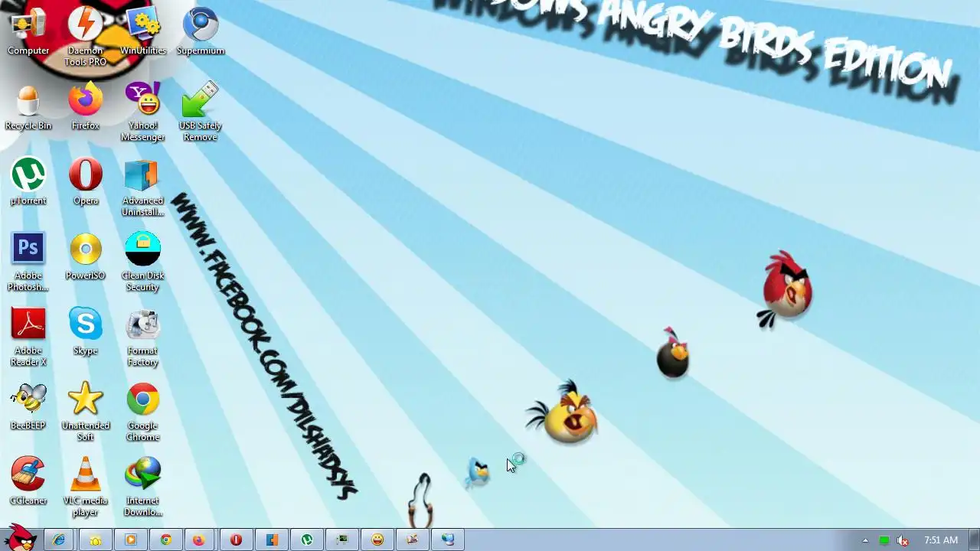Open CCleaner desktop shortcut

(28, 482)
